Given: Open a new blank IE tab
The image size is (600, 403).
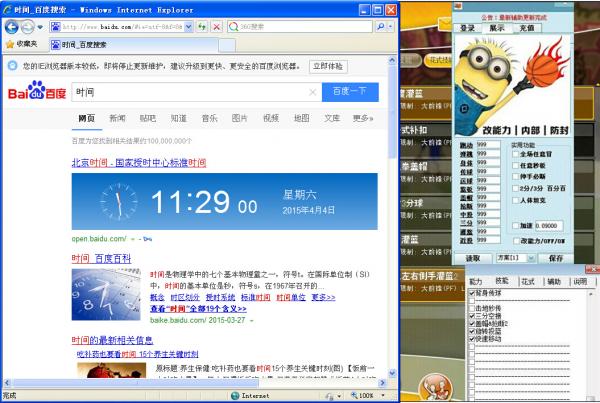Looking at the screenshot, I should [227, 46].
